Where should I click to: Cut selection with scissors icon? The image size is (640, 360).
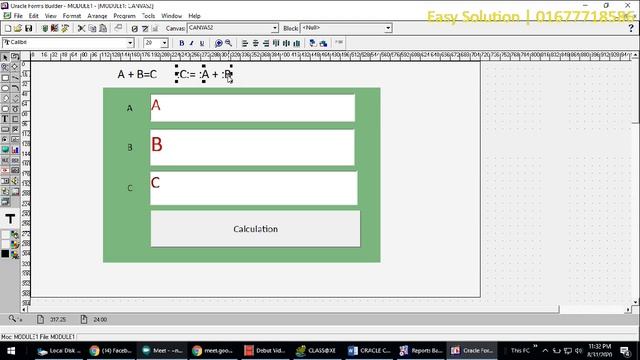click(x=81, y=28)
